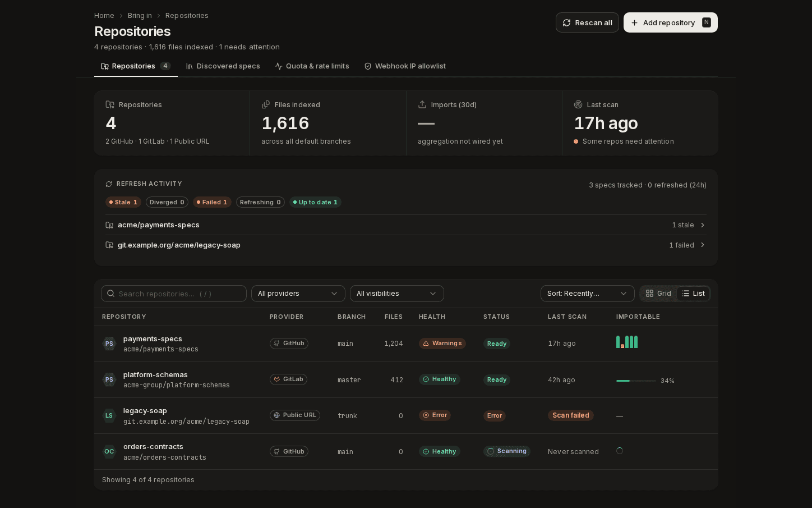Screen dimensions: 812x508
Task: Click the folder icon beside acme/payments-specs
Action: pyautogui.click(x=109, y=225)
